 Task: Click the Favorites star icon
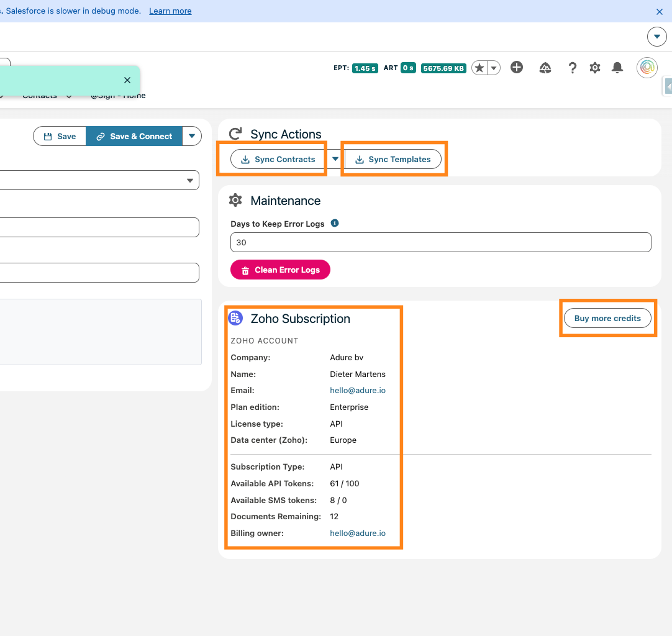479,68
